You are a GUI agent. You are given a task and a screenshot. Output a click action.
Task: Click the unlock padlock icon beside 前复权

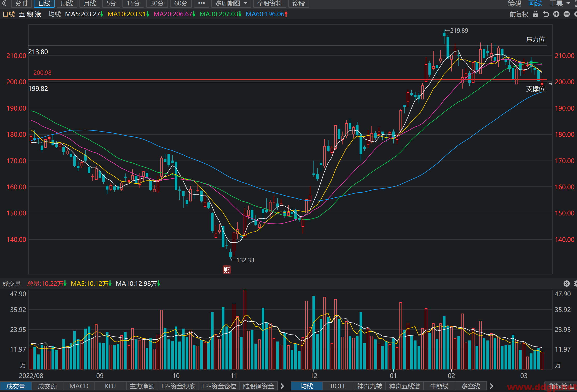coord(536,14)
